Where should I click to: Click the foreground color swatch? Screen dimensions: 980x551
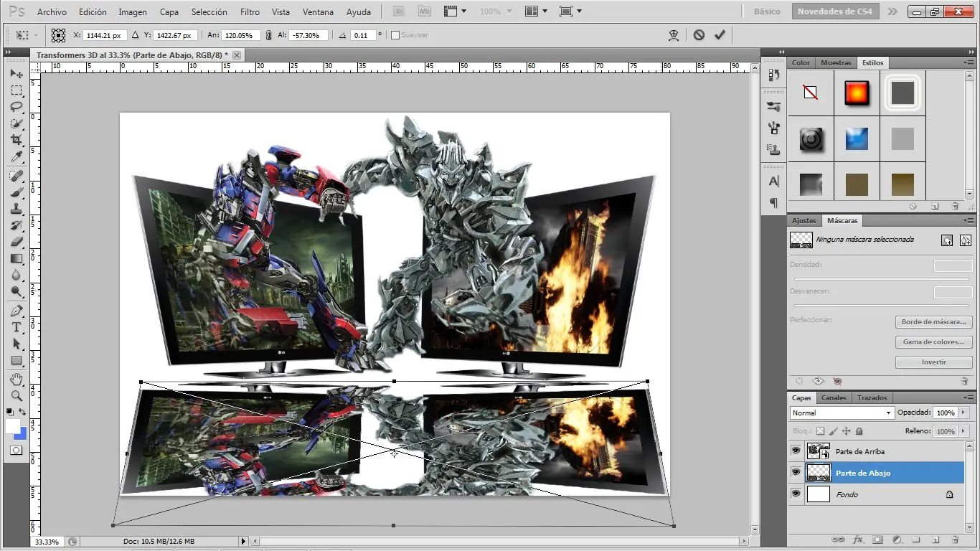[13, 425]
